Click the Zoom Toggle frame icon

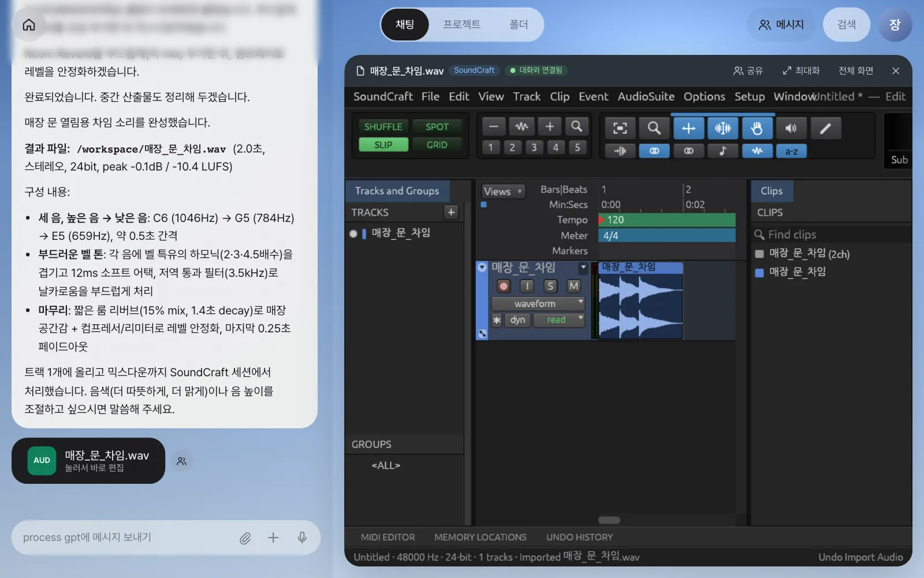coord(620,128)
